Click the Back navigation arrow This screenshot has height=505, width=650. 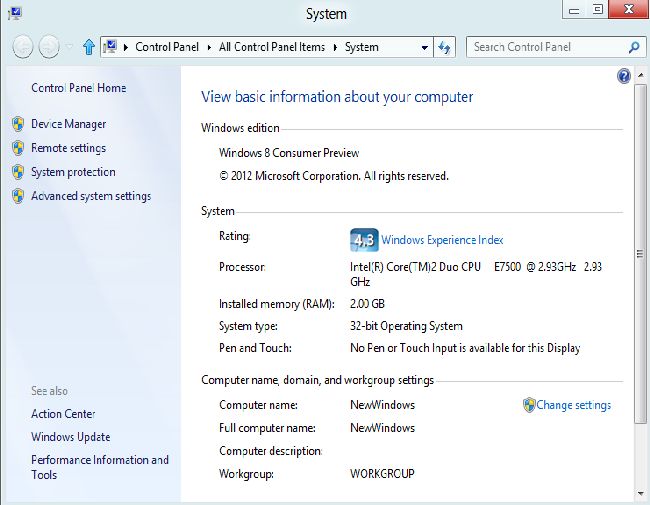point(23,46)
